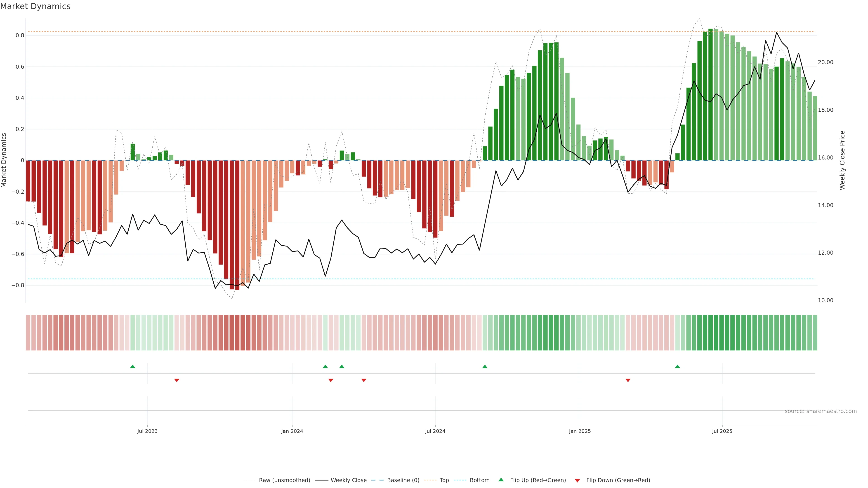This screenshot has height=488, width=868.
Task: Click the 20.00 price axis tick label
Action: click(x=825, y=62)
